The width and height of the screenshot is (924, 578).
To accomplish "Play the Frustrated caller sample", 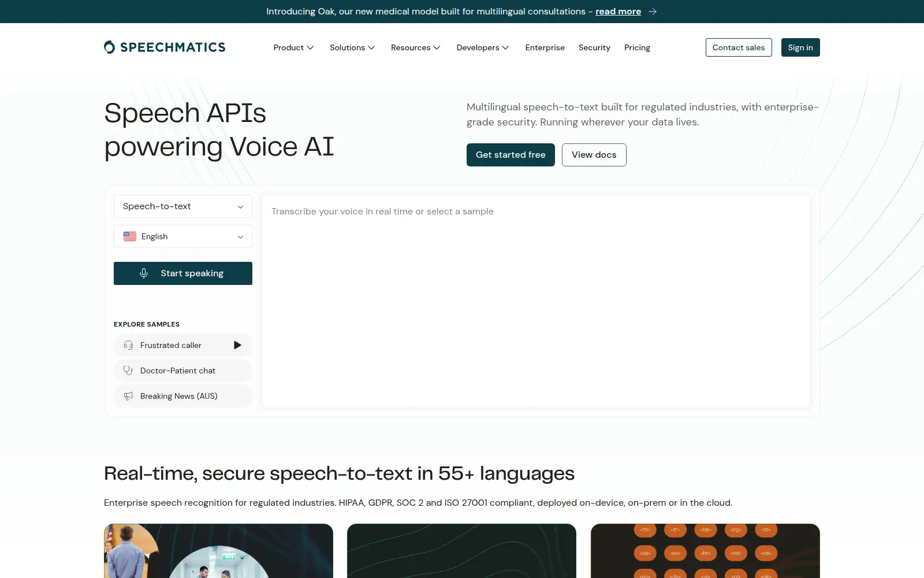I will [x=237, y=345].
